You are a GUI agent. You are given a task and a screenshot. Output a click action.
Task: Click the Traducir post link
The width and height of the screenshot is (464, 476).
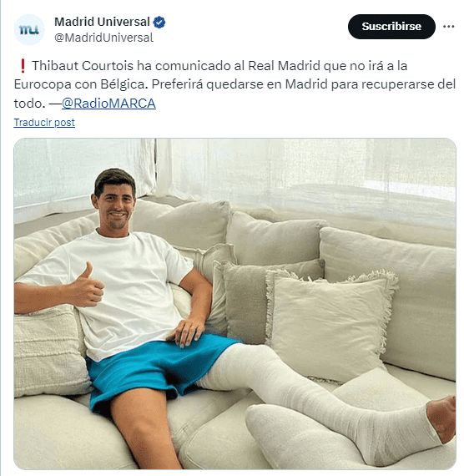coord(44,122)
